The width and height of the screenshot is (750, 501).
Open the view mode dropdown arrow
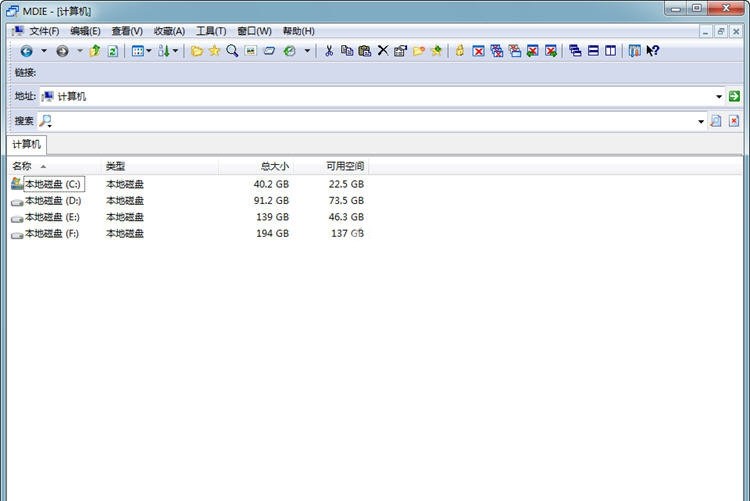tap(149, 51)
